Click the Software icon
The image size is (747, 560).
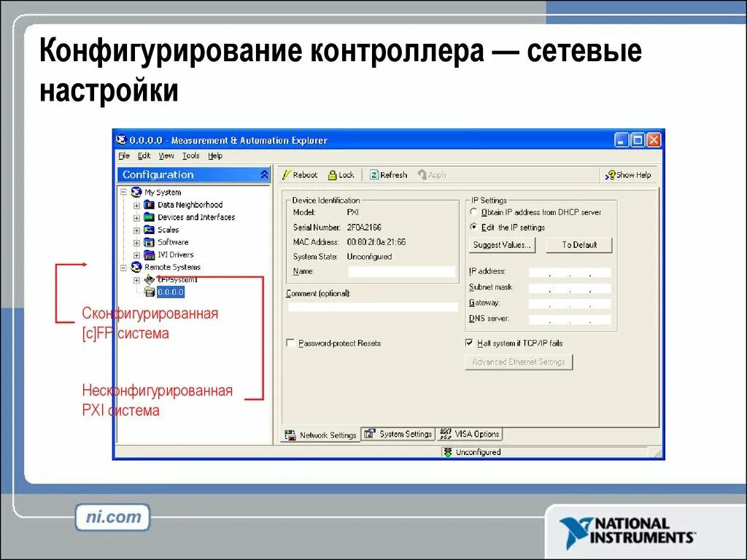(149, 242)
